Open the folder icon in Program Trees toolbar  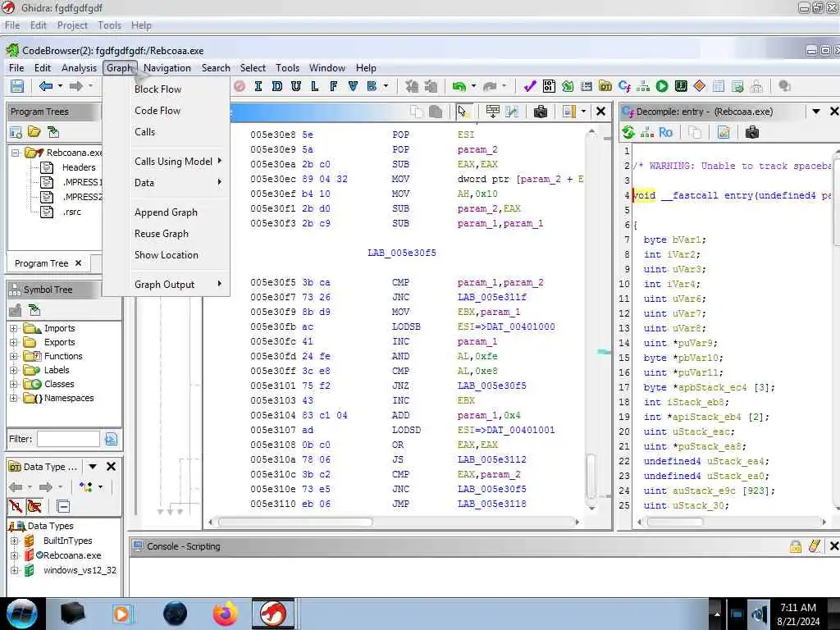[x=34, y=132]
